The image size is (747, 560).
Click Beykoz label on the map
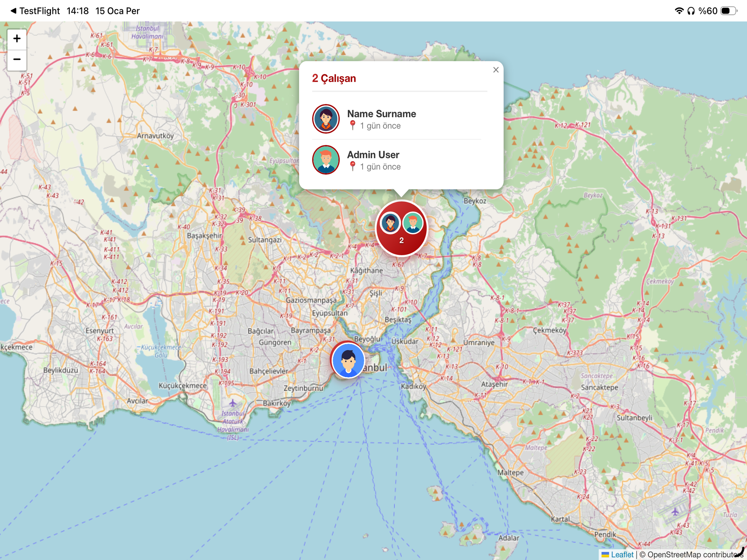(x=475, y=201)
